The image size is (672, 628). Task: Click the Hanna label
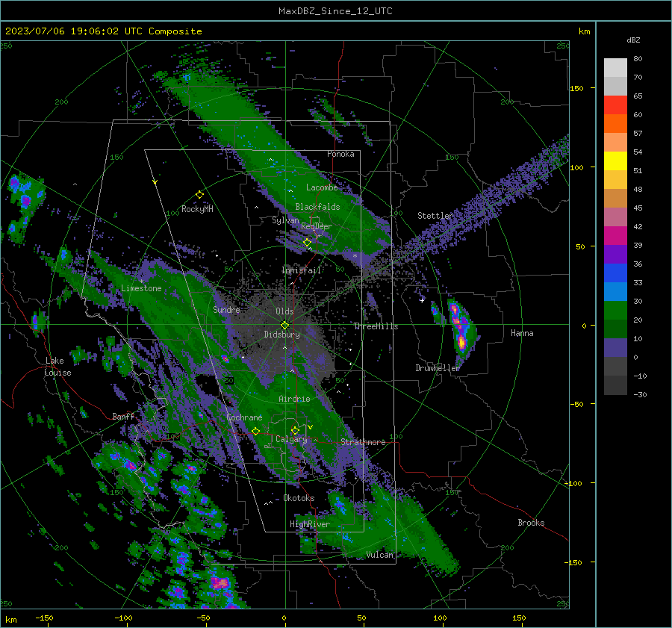522,333
